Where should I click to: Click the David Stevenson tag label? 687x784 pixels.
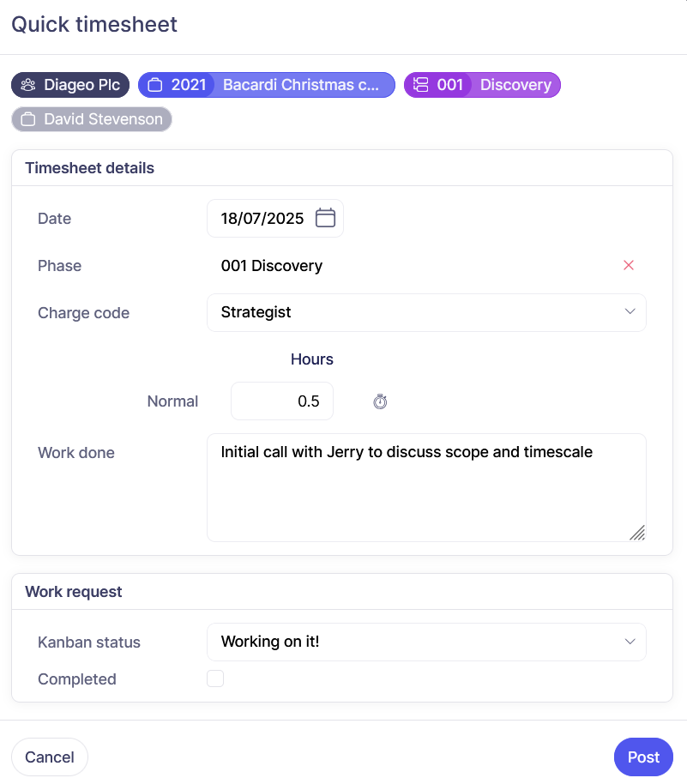(103, 119)
